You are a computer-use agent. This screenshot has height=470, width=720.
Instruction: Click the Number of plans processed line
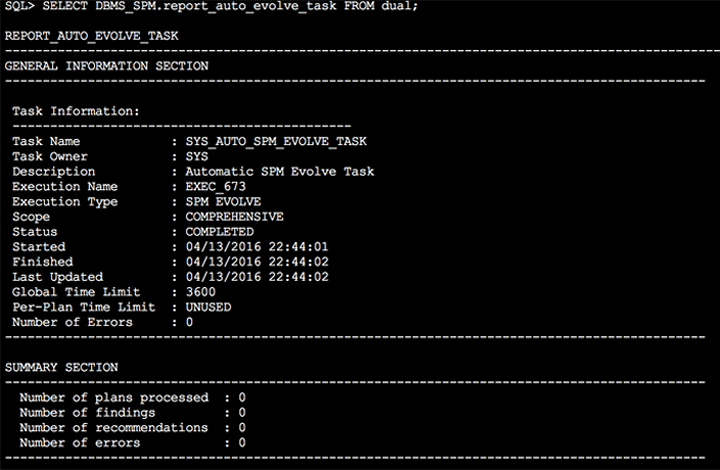click(132, 397)
